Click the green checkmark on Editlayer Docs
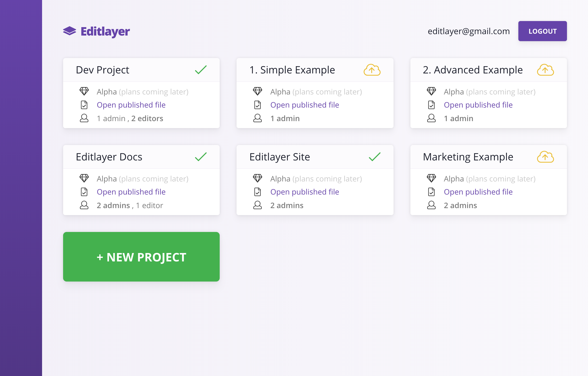588x376 pixels. [201, 157]
